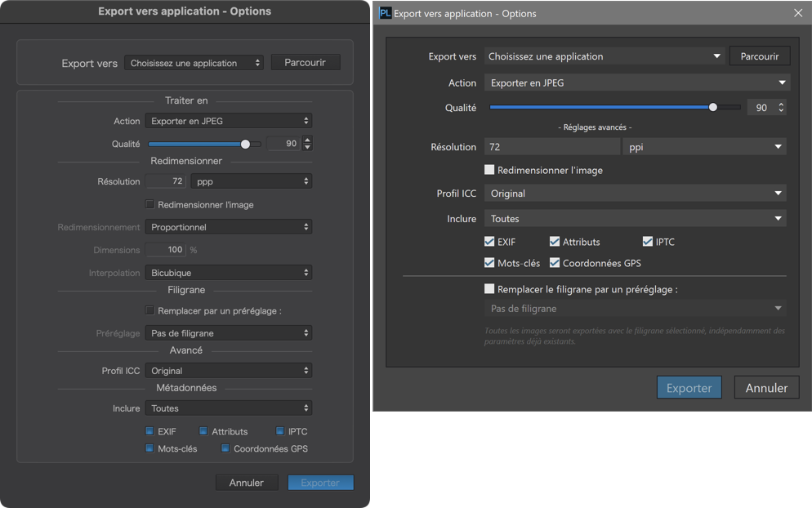The image size is (812, 508).
Task: Increase Qualité value with Windows dialog stepper arrow
Action: [781, 104]
